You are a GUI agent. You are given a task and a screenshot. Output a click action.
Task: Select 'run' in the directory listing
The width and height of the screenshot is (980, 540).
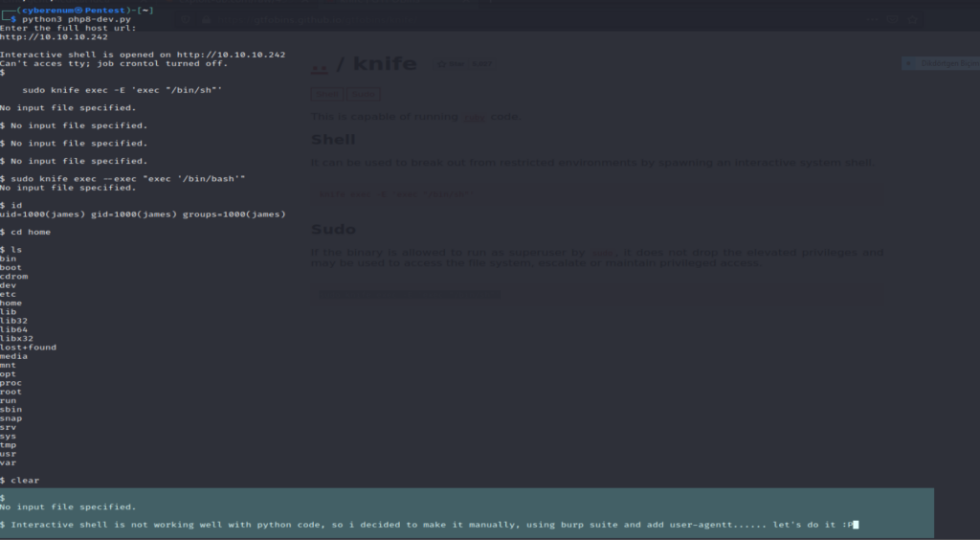pos(8,400)
